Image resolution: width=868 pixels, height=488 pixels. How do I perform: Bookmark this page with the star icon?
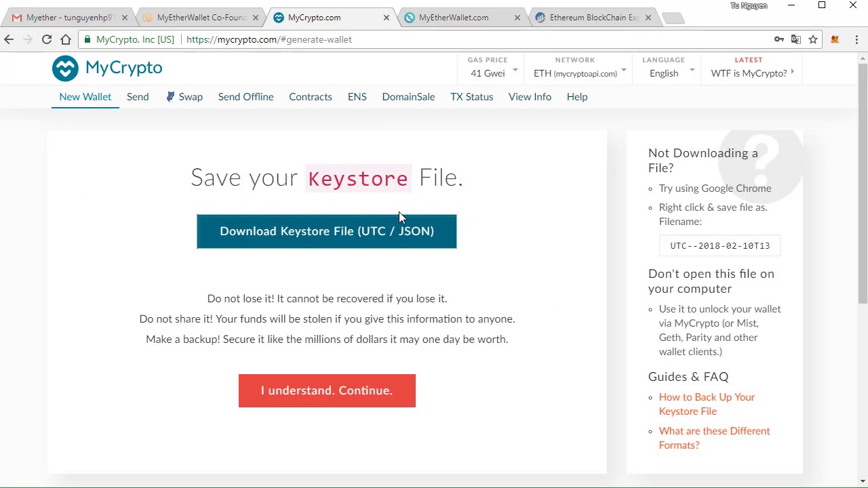coord(813,39)
